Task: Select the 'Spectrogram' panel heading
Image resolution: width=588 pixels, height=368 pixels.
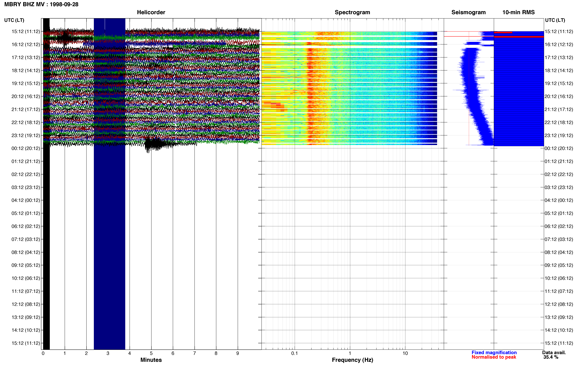Action: pyautogui.click(x=352, y=12)
